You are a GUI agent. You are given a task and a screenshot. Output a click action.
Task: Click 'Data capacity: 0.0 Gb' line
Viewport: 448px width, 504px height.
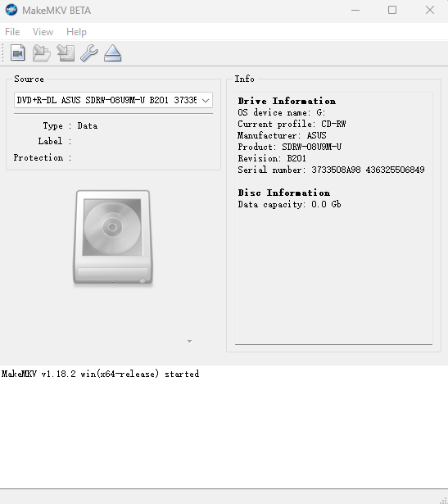(x=289, y=204)
